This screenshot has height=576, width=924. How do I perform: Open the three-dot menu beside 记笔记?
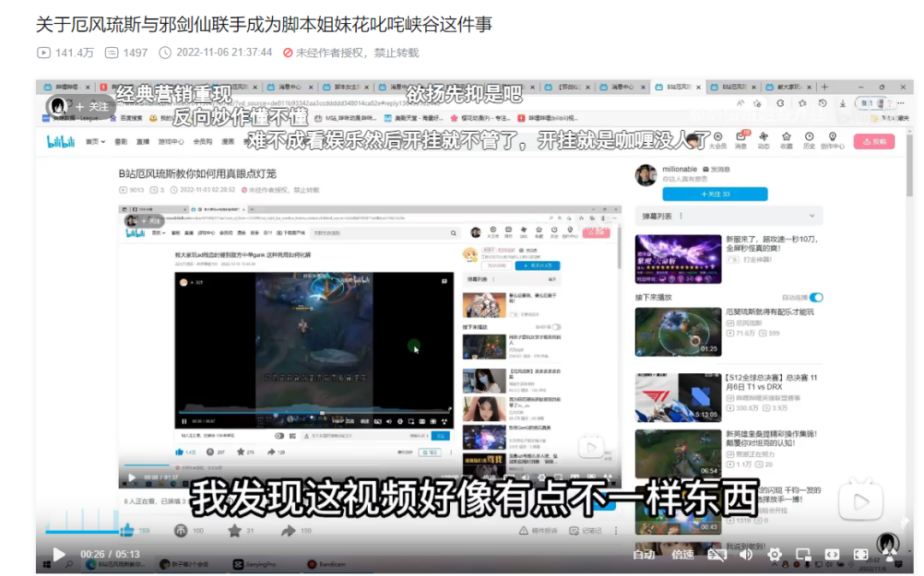point(616,531)
